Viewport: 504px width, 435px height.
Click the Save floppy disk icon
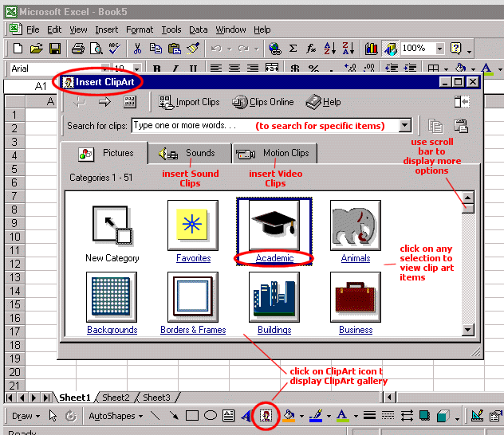point(55,49)
